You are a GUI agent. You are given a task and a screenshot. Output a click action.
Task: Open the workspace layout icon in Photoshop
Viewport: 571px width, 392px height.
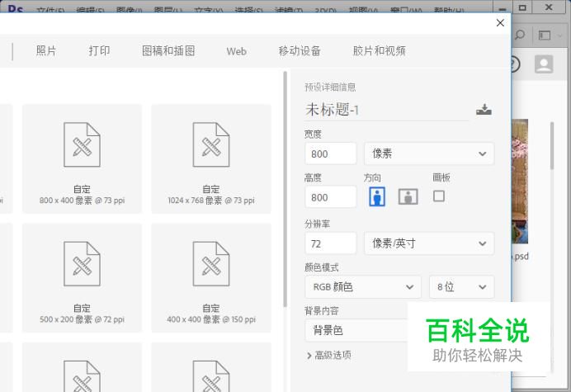545,35
